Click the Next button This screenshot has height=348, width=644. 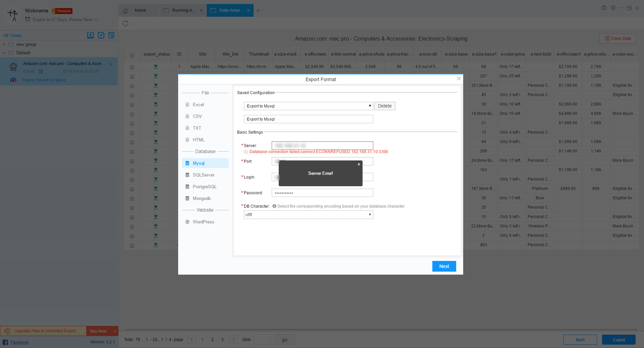[444, 266]
